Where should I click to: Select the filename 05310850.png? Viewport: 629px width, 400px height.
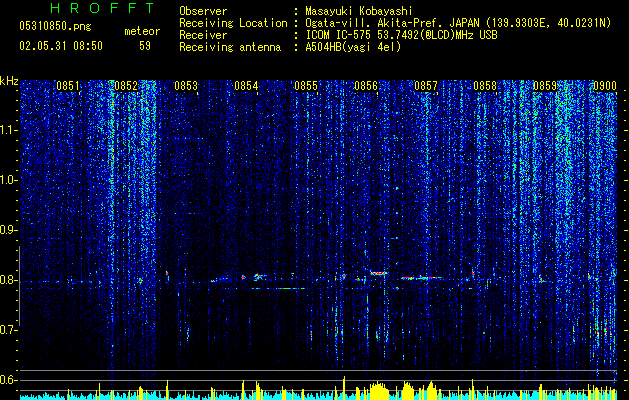pos(55,27)
